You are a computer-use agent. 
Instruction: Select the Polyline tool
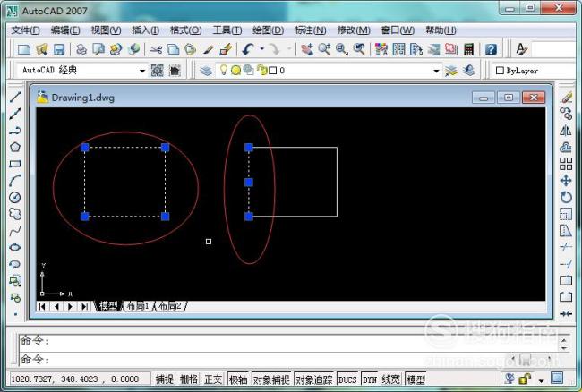[15, 131]
